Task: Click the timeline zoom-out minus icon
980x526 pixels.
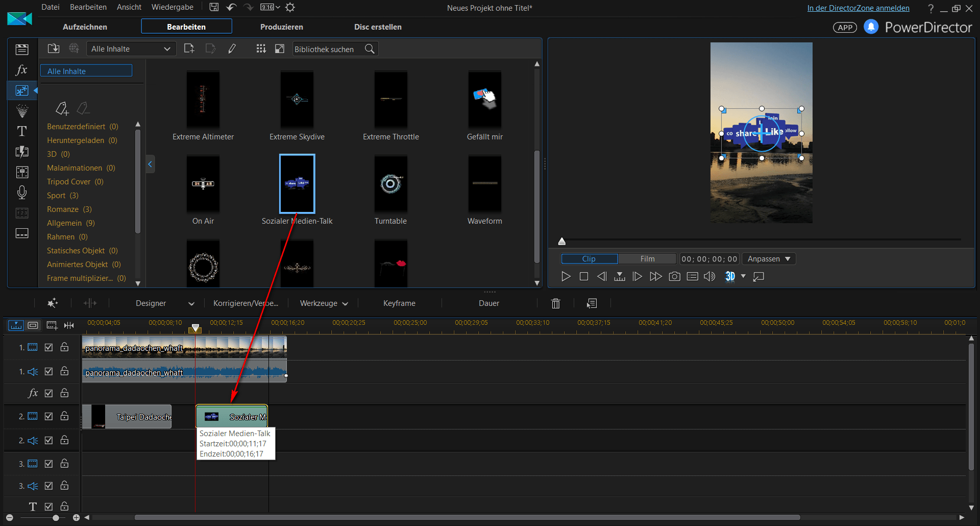Action: 9,517
